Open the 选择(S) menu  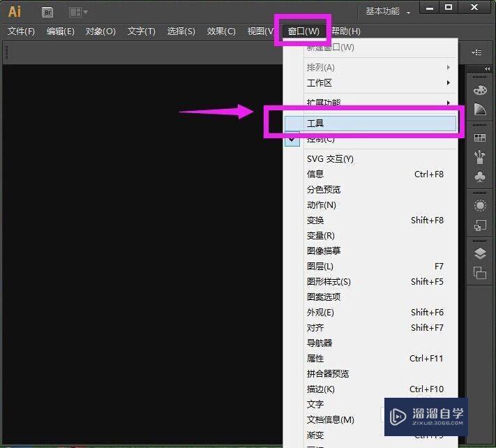pos(181,31)
